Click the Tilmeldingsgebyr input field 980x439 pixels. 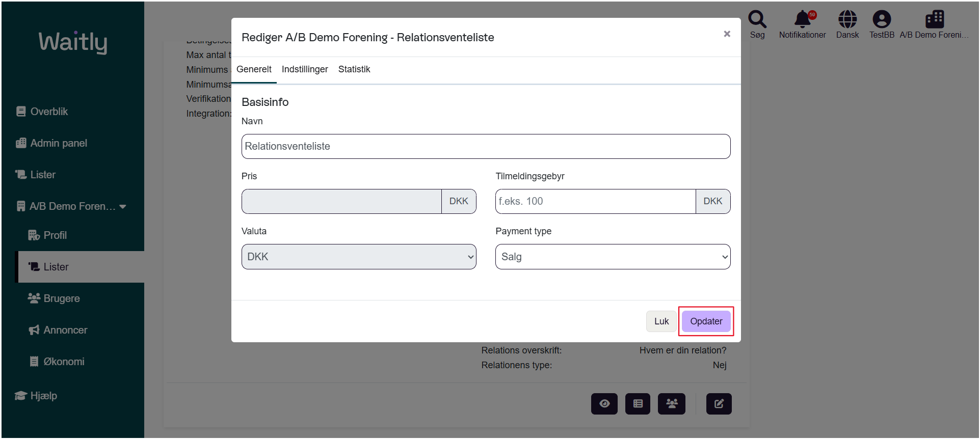pyautogui.click(x=595, y=202)
